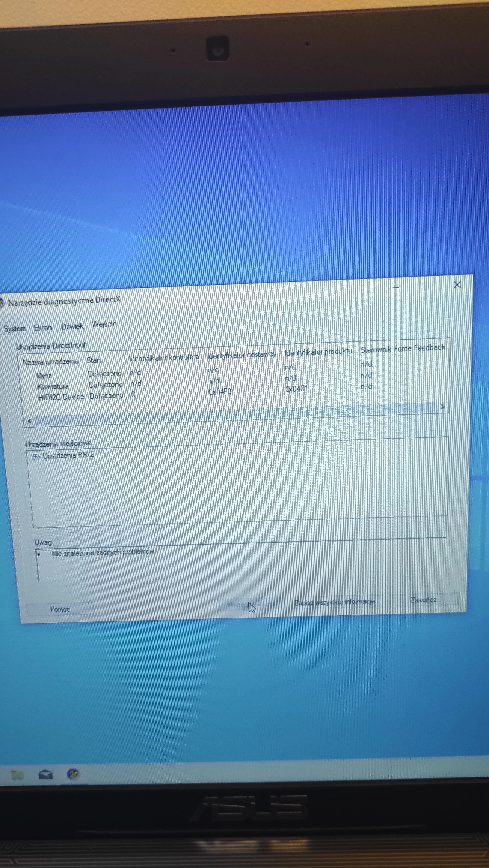
Task: Click the horizontal scrollbar thumb in device list
Action: pyautogui.click(x=235, y=413)
